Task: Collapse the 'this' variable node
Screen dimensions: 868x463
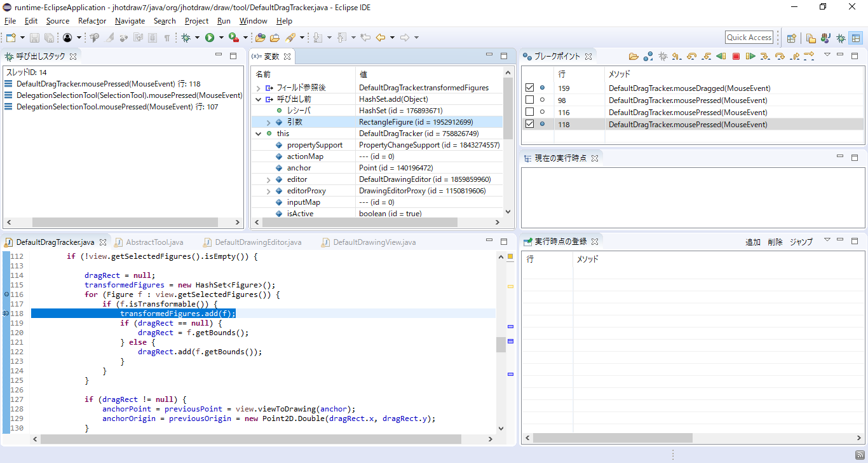Action: (x=258, y=134)
